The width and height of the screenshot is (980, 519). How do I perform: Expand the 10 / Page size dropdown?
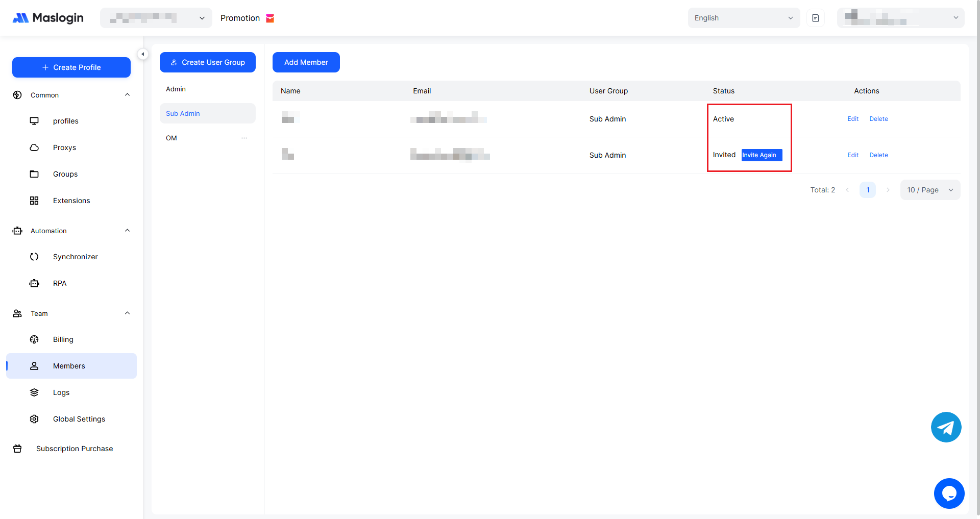click(x=929, y=190)
